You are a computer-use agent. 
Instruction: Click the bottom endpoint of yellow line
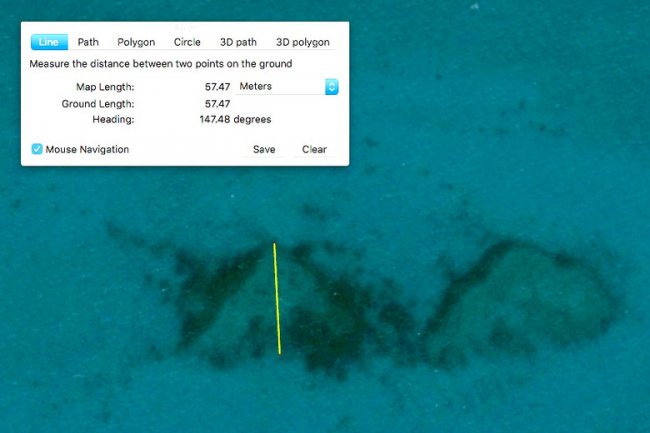tap(280, 353)
